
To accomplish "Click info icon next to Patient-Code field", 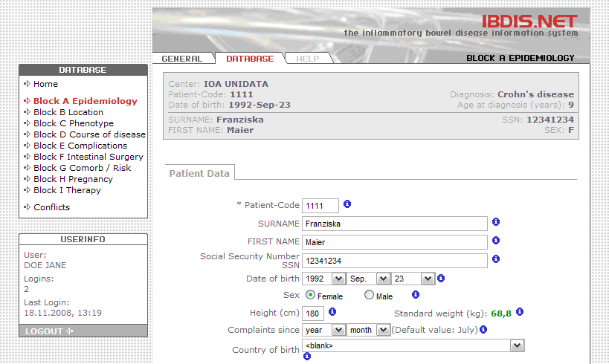I will pos(347,204).
